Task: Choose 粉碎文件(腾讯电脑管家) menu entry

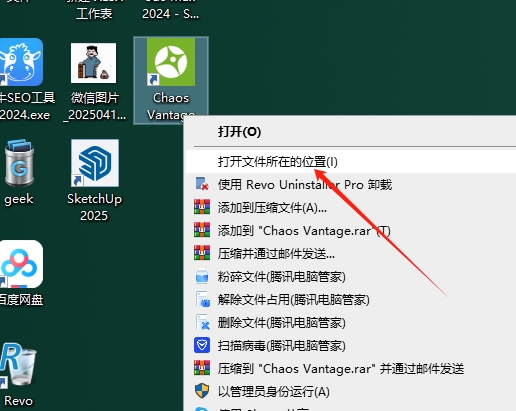Action: [x=350, y=277]
